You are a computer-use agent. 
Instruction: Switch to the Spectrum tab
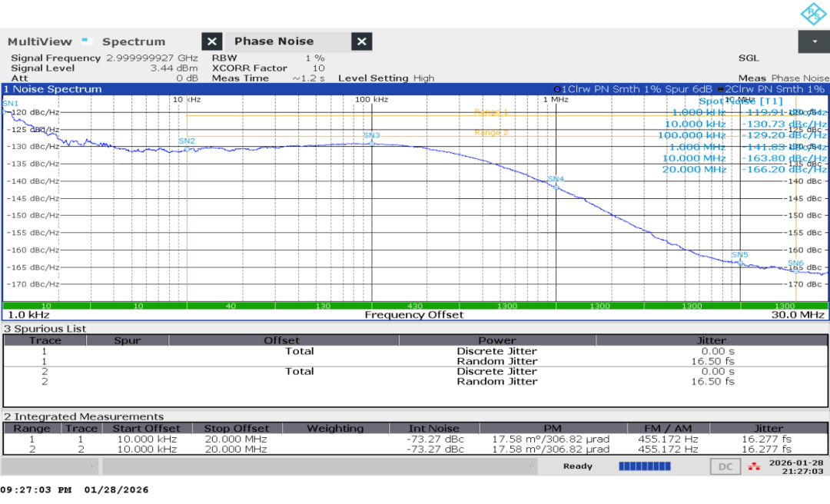134,41
